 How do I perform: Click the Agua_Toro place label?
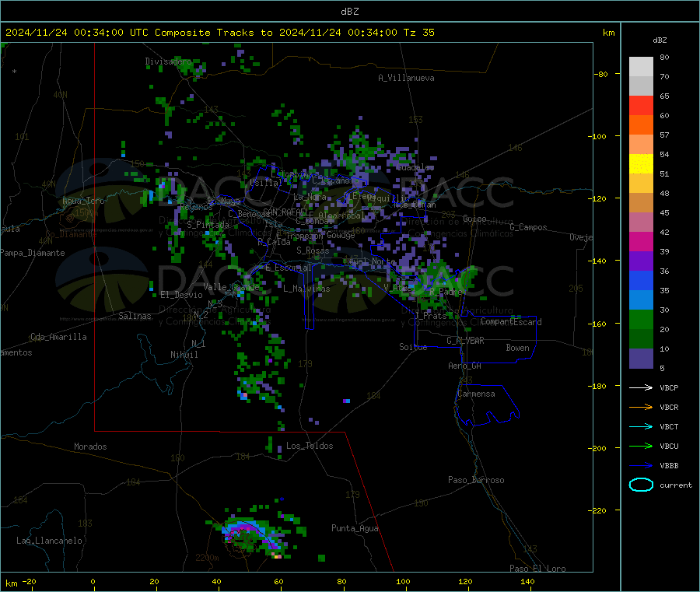[x=83, y=201]
